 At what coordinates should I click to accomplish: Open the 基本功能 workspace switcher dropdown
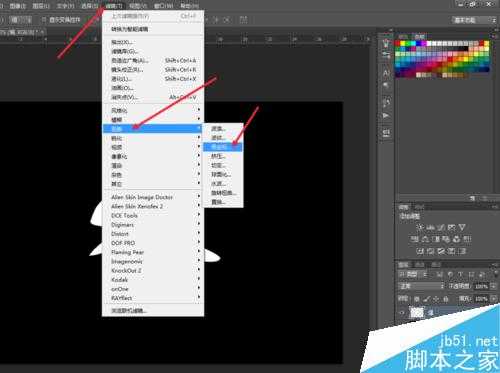point(474,20)
